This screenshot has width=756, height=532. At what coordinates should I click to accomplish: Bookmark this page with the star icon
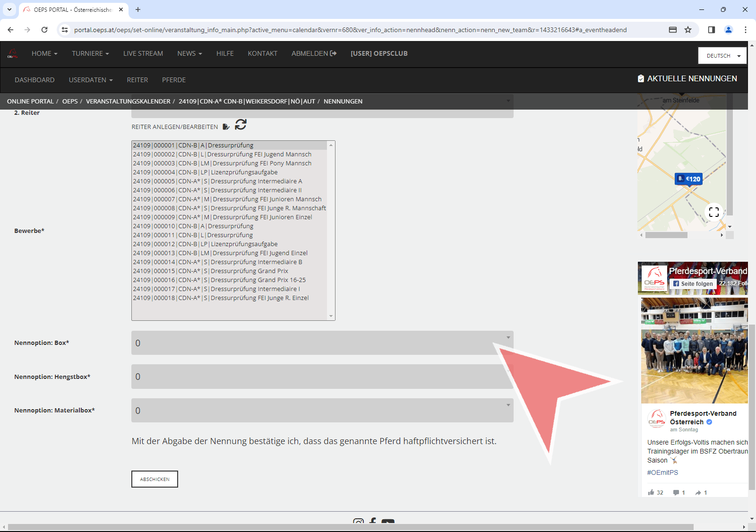click(x=688, y=30)
